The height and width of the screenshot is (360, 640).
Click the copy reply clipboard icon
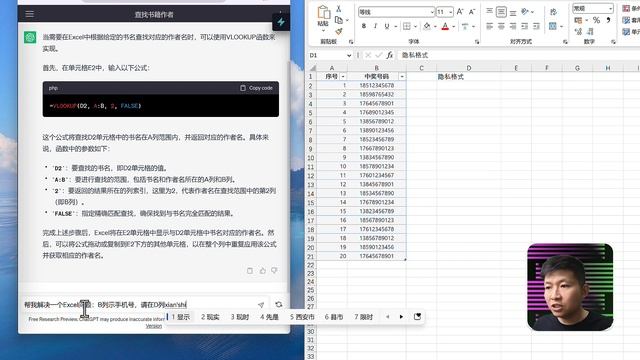pyautogui.click(x=250, y=270)
